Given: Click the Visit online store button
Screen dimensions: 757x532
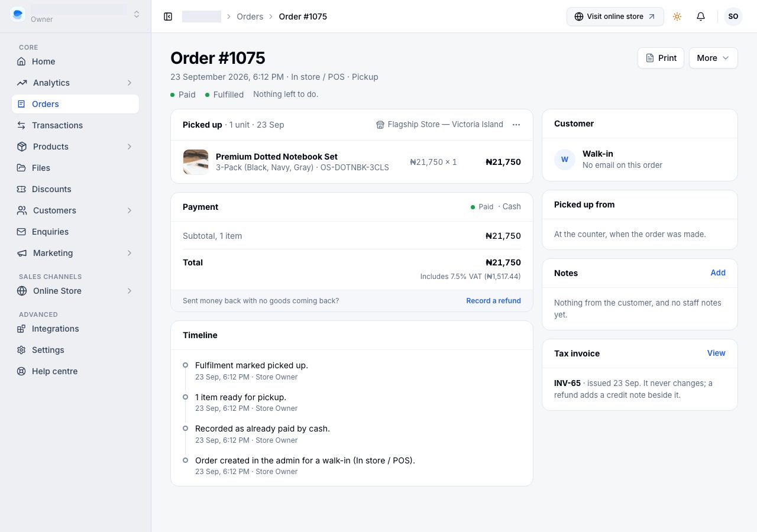Looking at the screenshot, I should pyautogui.click(x=615, y=17).
